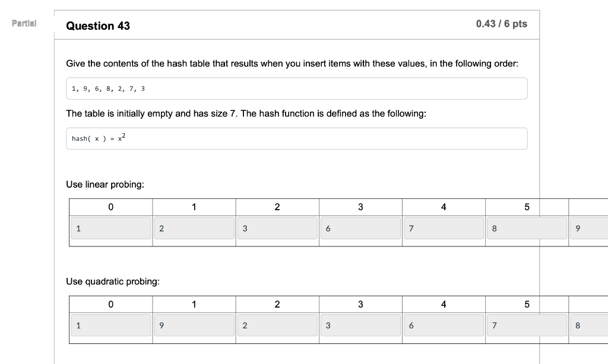Click the linear probing input containing 3

(x=277, y=227)
